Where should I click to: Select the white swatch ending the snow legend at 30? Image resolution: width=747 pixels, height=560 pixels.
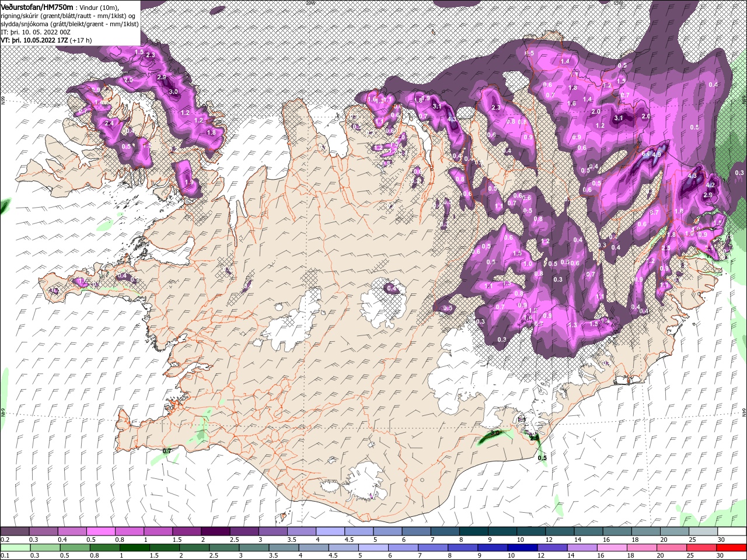pos(732,531)
